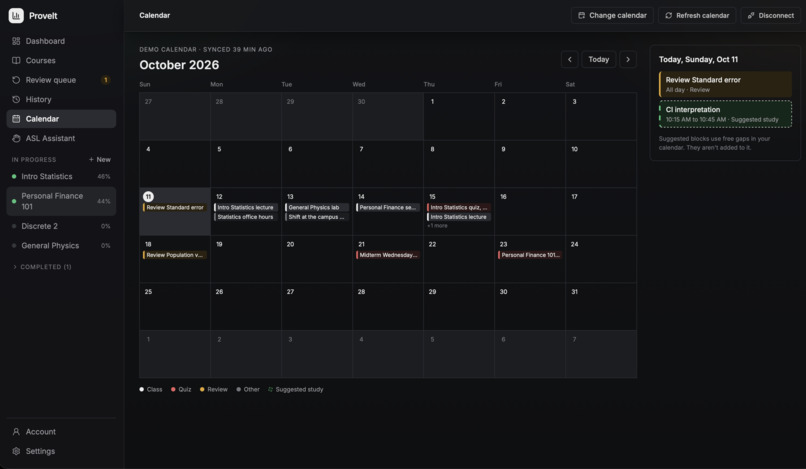
Task: Click the Dashboard grid icon
Action: (16, 41)
